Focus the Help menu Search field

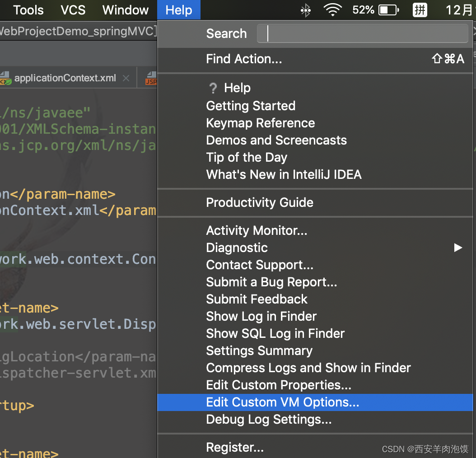[x=363, y=33]
